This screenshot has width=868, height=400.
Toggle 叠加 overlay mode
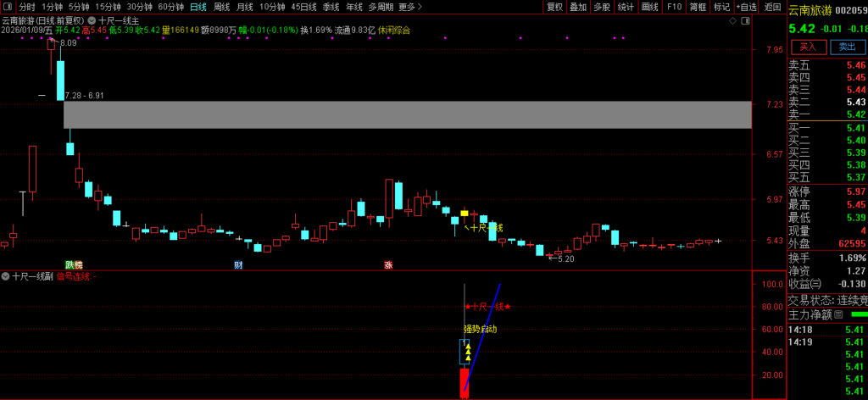tap(578, 7)
